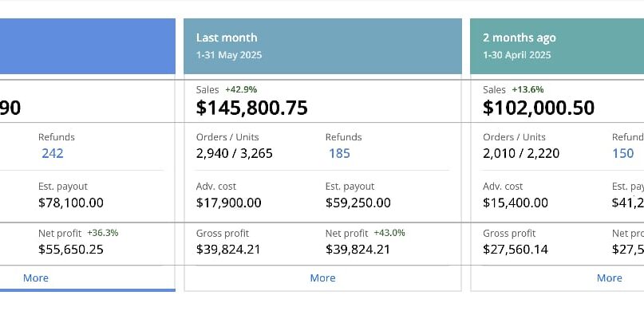
Task: Click the $145,800.75 sales figure
Action: (x=251, y=108)
